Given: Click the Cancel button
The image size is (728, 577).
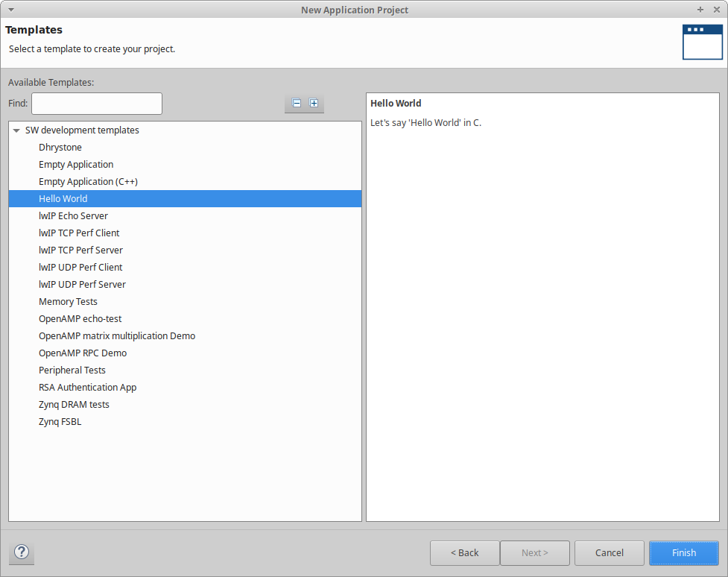Looking at the screenshot, I should click(x=609, y=553).
